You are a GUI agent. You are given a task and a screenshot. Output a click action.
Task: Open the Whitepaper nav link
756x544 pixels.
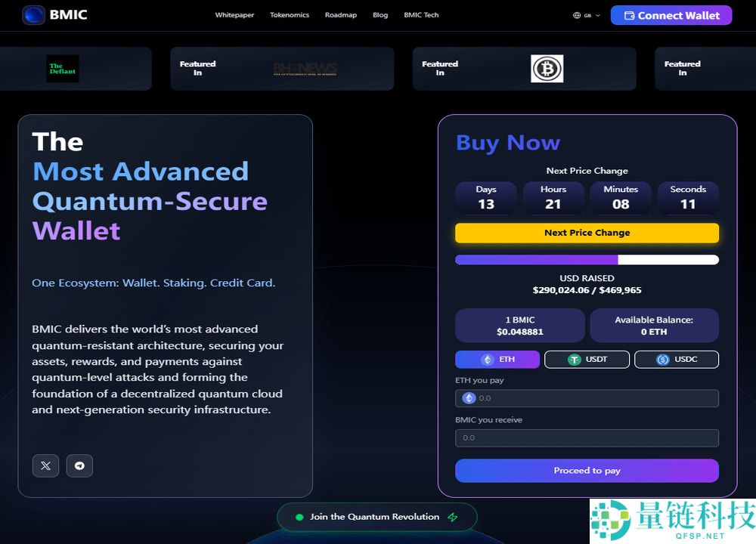[x=234, y=15]
